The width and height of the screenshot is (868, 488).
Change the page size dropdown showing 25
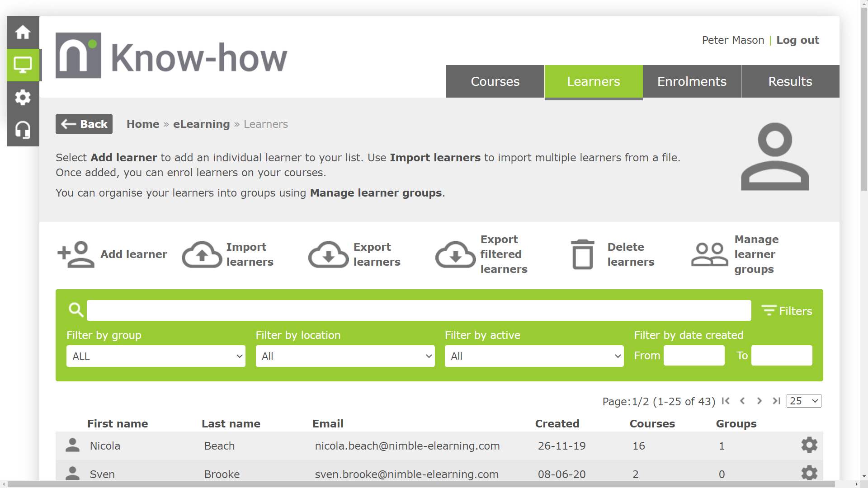[x=804, y=401]
